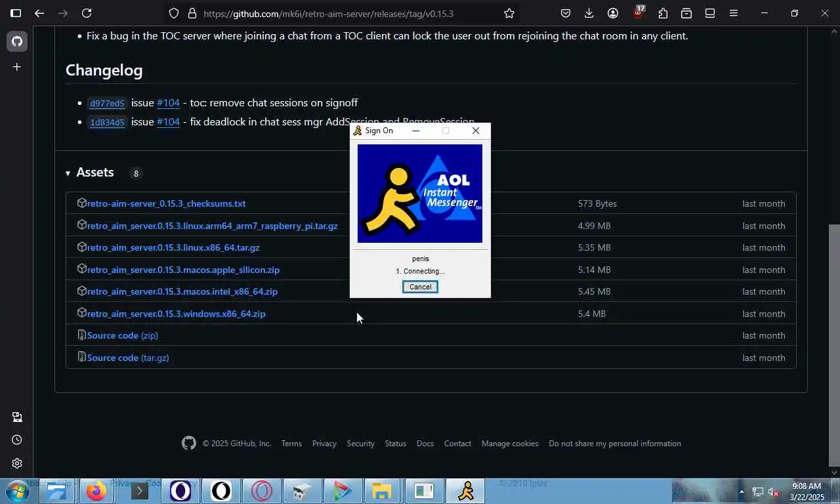Bookmark this page with the star icon
840x504 pixels.
pos(509,13)
